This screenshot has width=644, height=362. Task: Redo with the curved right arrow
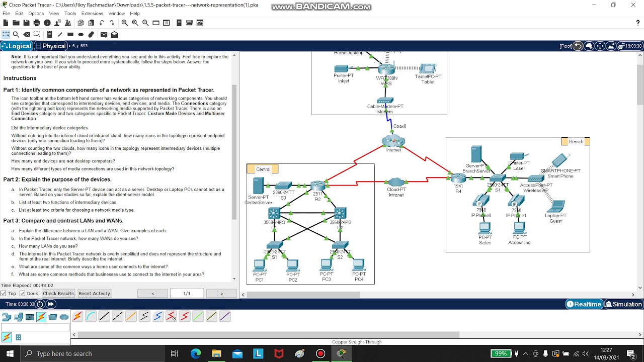112,23
